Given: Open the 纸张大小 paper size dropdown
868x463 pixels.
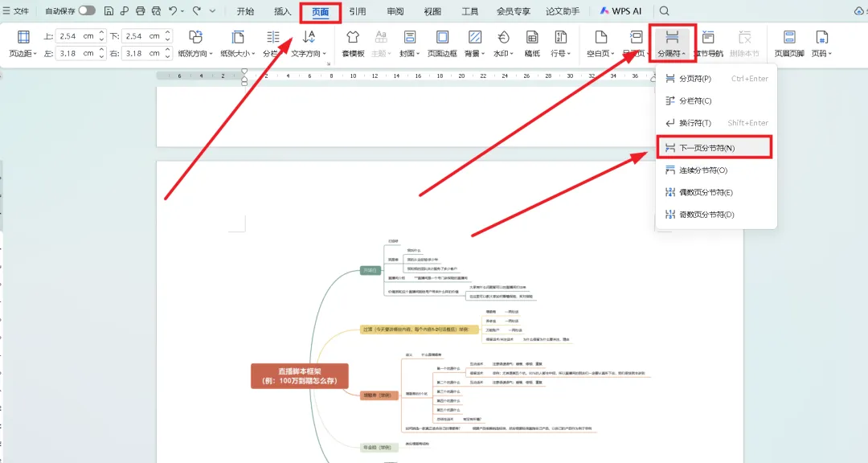Looking at the screenshot, I should 237,43.
